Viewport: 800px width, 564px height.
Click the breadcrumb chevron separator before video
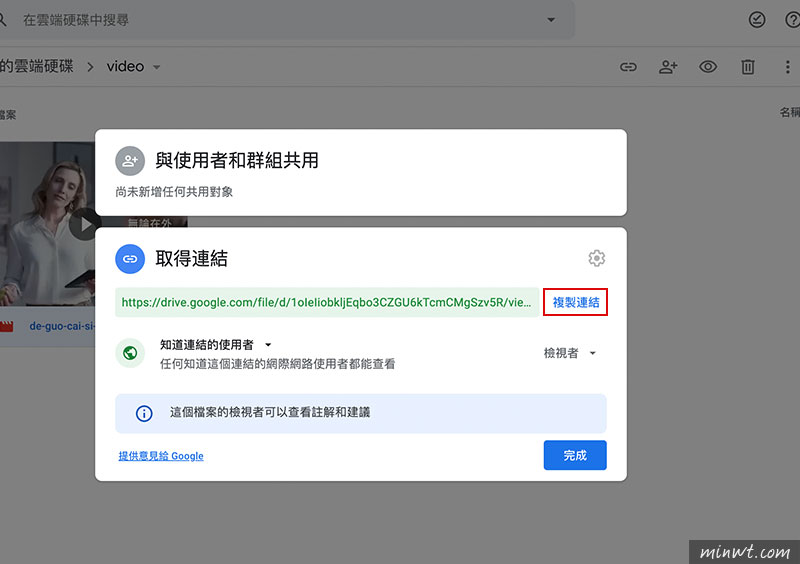pos(90,67)
